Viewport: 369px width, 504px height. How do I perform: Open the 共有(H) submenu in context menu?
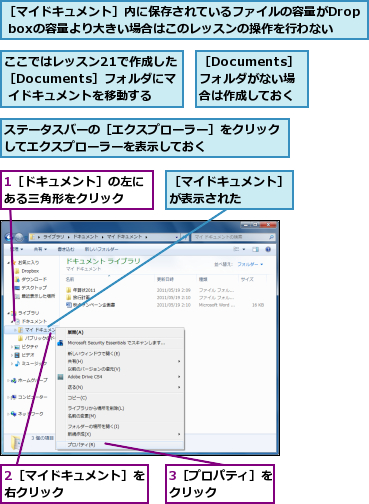pyautogui.click(x=120, y=361)
